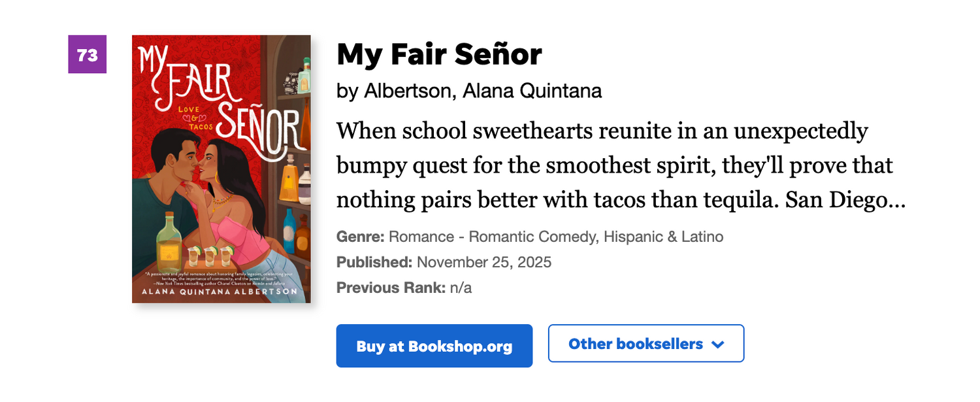Click the chevron arrow beside Other booksellers
The height and width of the screenshot is (402, 980).
coord(717,344)
